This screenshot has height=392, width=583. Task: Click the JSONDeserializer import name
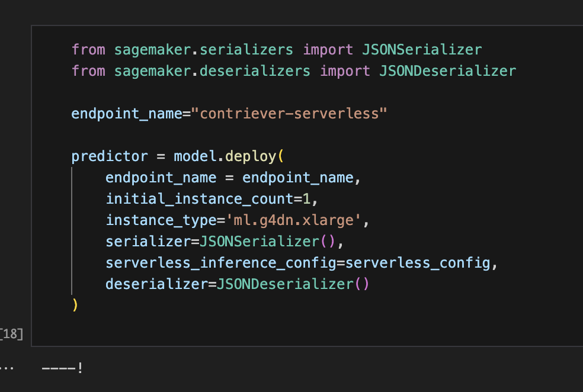448,70
